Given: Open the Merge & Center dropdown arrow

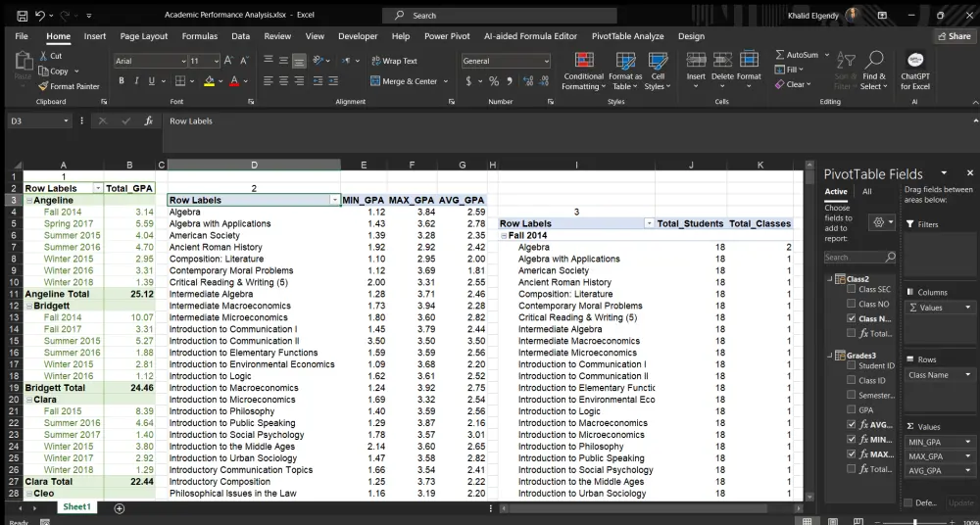Looking at the screenshot, I should click(446, 81).
